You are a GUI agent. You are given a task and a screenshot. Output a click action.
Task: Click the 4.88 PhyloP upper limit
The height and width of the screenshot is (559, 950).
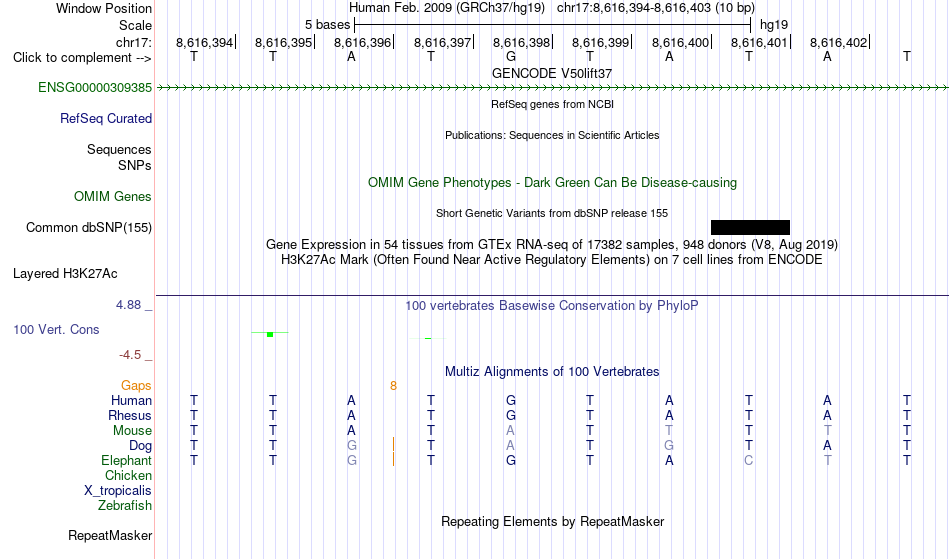[x=129, y=305]
